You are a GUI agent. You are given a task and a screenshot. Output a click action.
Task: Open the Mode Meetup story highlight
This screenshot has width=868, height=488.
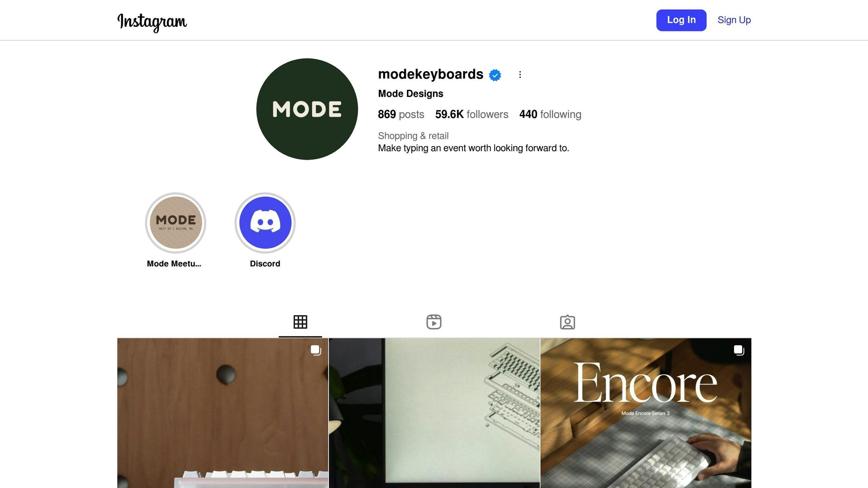pyautogui.click(x=175, y=223)
